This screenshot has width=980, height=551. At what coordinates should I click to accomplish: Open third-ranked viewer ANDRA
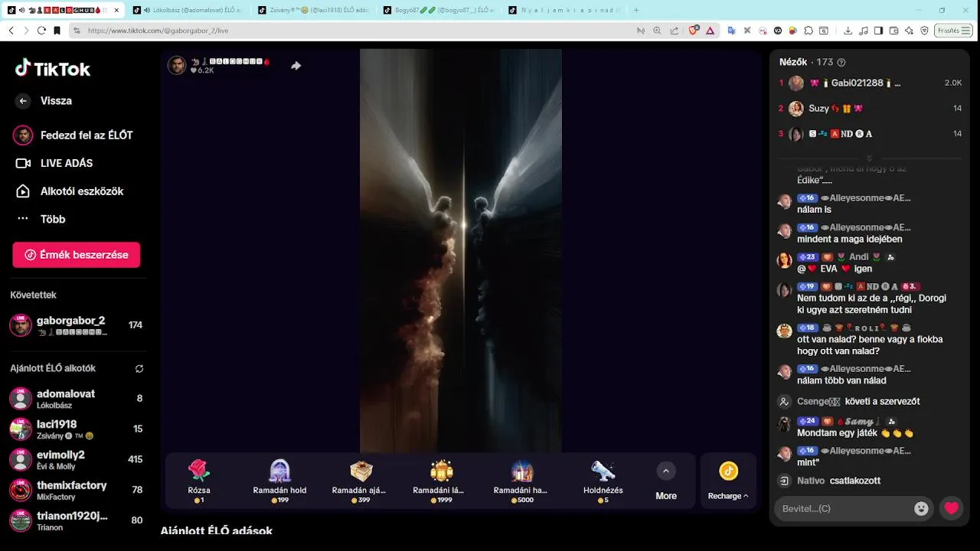pos(870,134)
